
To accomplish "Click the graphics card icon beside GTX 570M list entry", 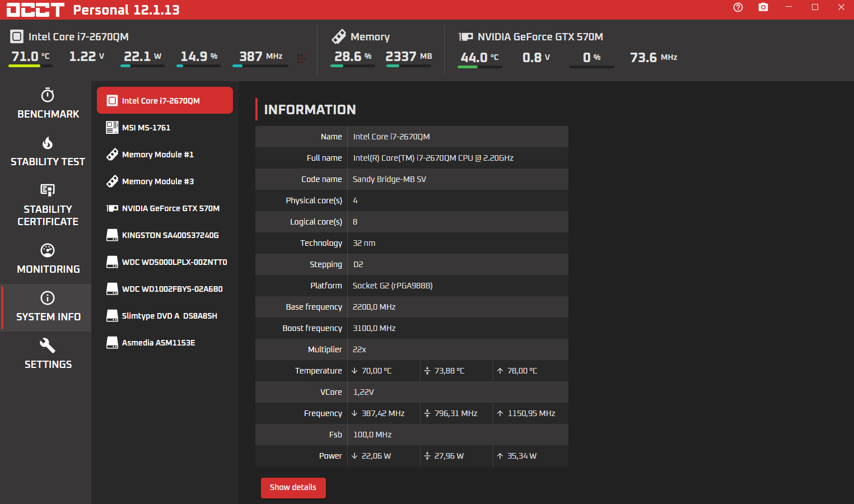I will click(112, 208).
